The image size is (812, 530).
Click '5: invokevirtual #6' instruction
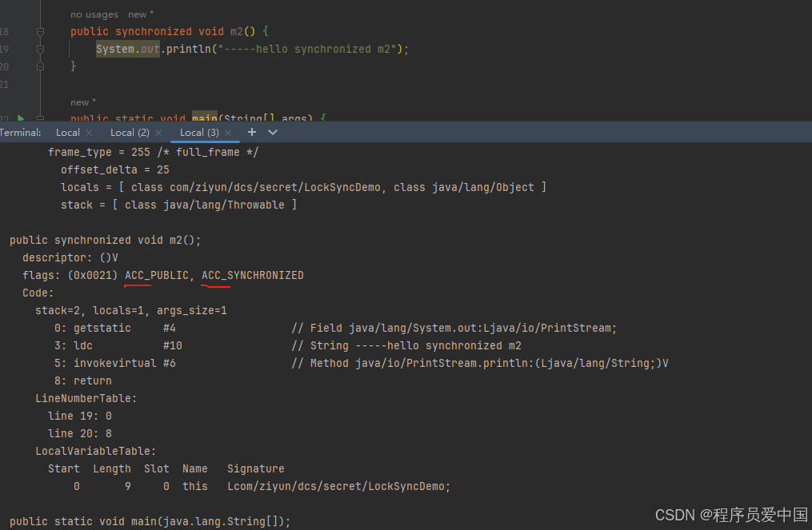[x=115, y=364]
